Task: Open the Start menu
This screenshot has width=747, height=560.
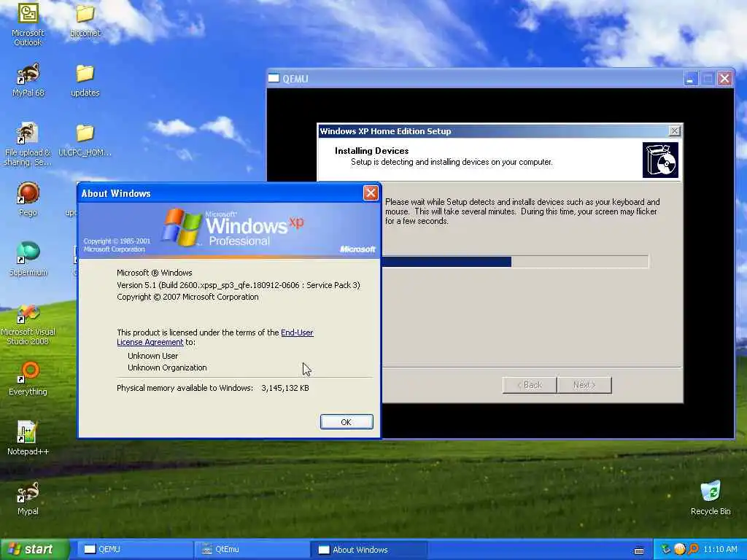Action: 34,550
